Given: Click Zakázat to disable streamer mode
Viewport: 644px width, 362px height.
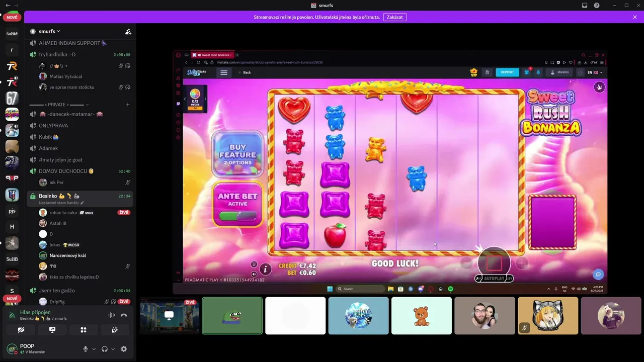Looking at the screenshot, I should pyautogui.click(x=395, y=17).
